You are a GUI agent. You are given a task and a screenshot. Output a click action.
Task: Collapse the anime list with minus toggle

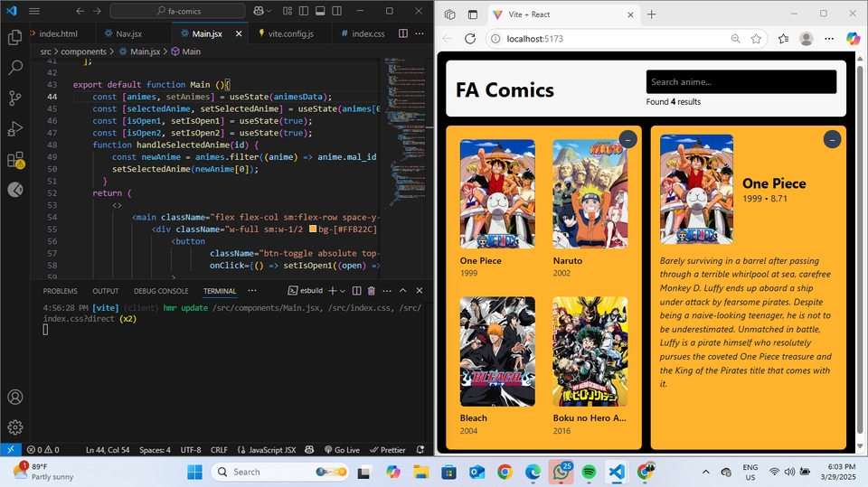click(x=627, y=140)
